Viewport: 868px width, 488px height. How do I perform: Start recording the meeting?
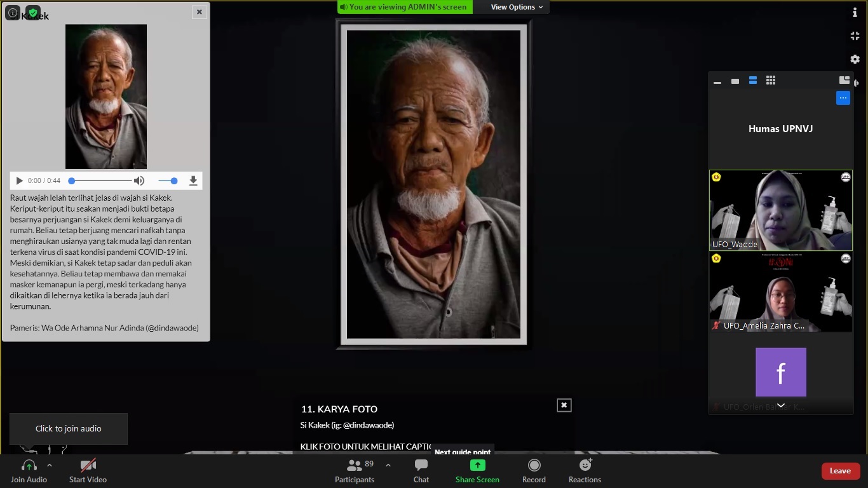(x=533, y=470)
